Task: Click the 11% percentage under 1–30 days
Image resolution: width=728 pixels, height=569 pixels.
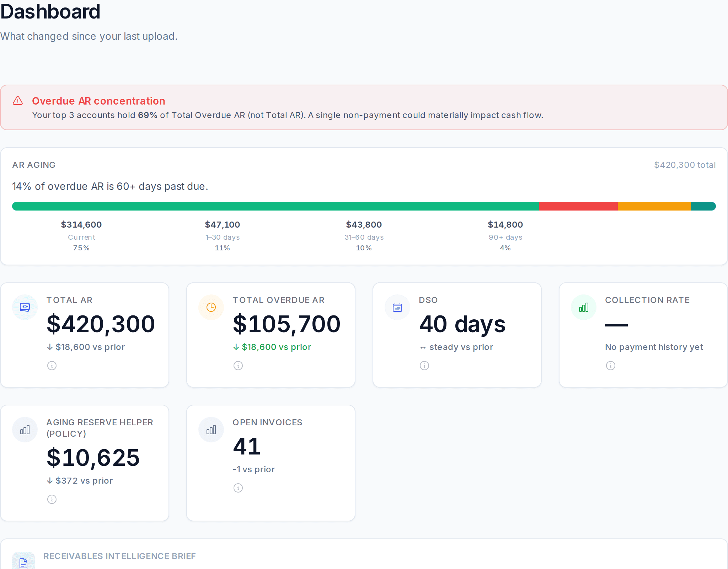Action: click(223, 248)
